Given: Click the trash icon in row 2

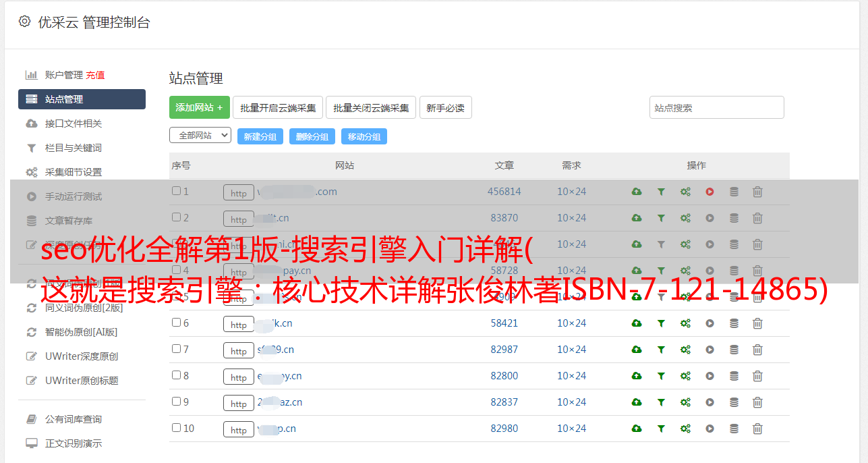Looking at the screenshot, I should (757, 218).
